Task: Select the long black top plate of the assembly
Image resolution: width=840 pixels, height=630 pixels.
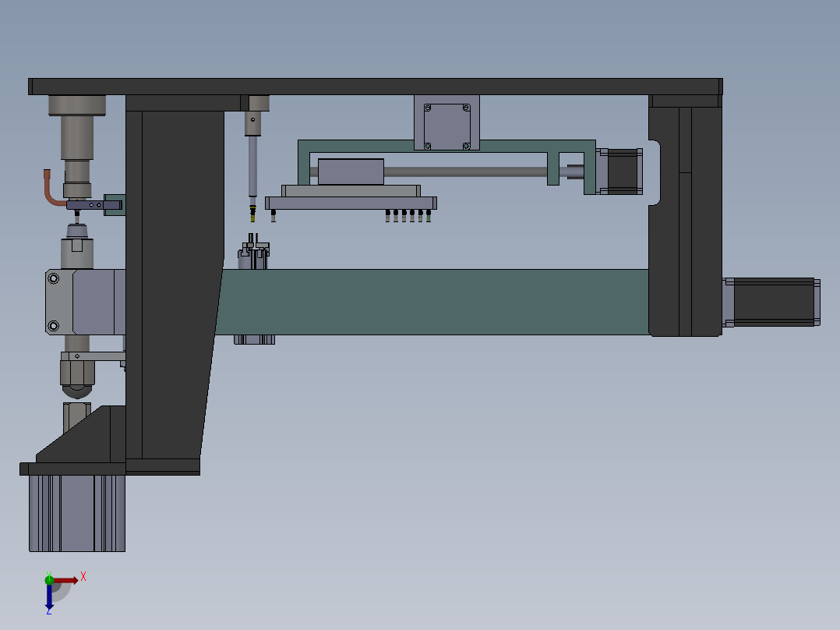Action: pyautogui.click(x=375, y=87)
